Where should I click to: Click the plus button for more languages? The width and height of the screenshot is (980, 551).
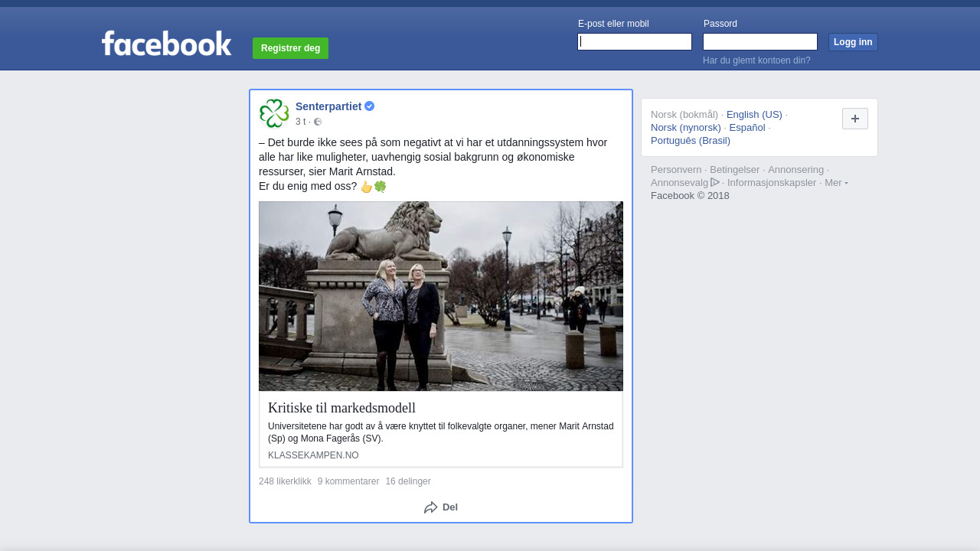855,119
